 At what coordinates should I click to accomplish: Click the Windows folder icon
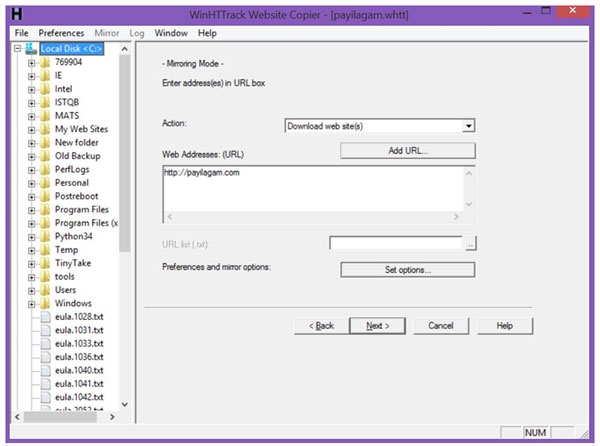point(45,303)
